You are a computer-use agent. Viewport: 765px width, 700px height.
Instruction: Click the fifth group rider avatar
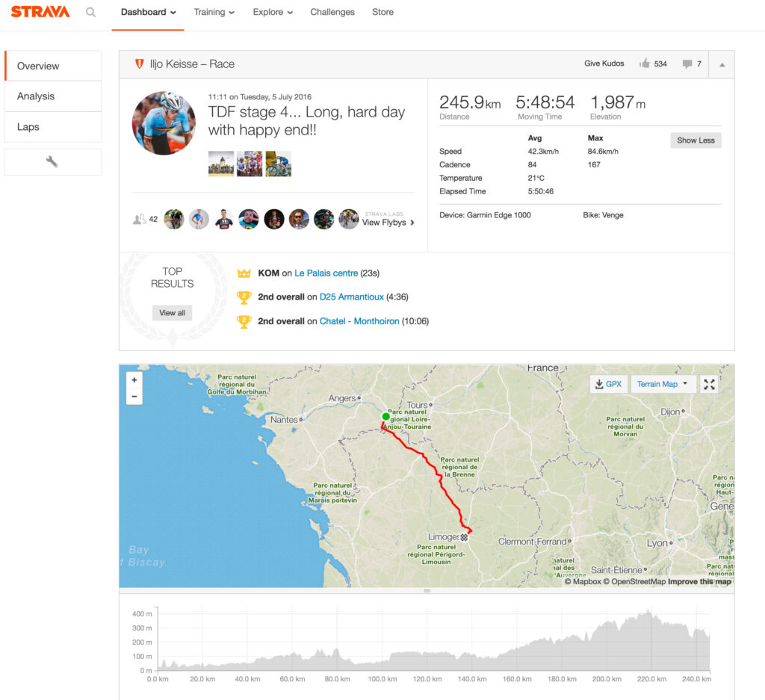point(274,219)
